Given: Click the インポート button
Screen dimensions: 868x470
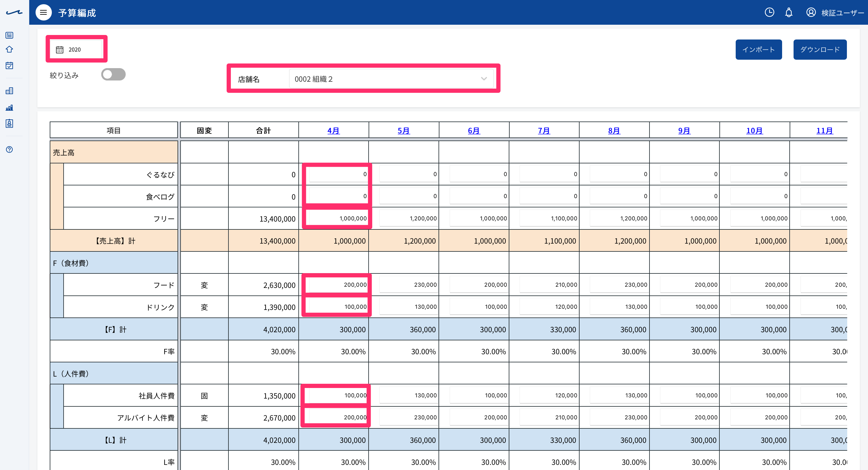Looking at the screenshot, I should click(x=759, y=49).
